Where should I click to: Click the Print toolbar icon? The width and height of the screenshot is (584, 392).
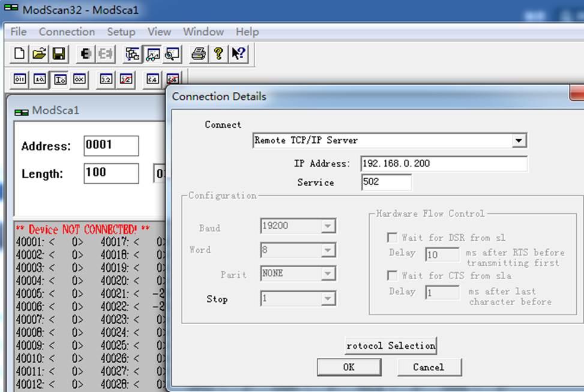pos(198,53)
